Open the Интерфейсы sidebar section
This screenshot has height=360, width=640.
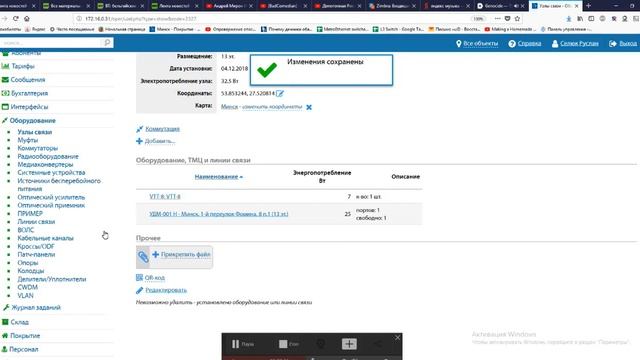coord(29,107)
